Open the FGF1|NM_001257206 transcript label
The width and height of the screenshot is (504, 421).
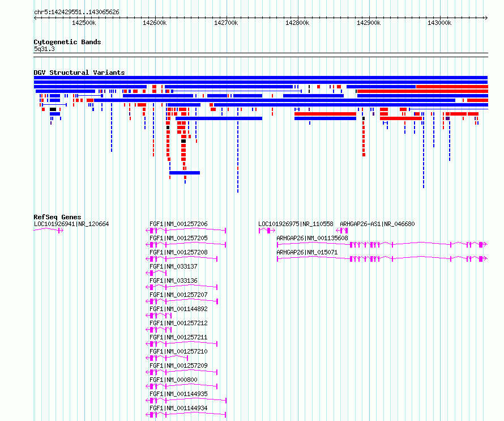pos(178,224)
